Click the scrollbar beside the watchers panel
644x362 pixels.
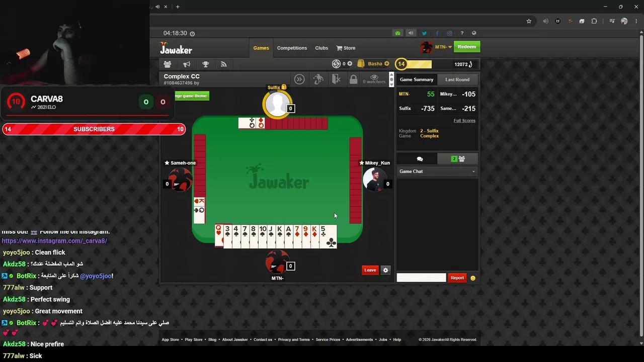click(391, 79)
